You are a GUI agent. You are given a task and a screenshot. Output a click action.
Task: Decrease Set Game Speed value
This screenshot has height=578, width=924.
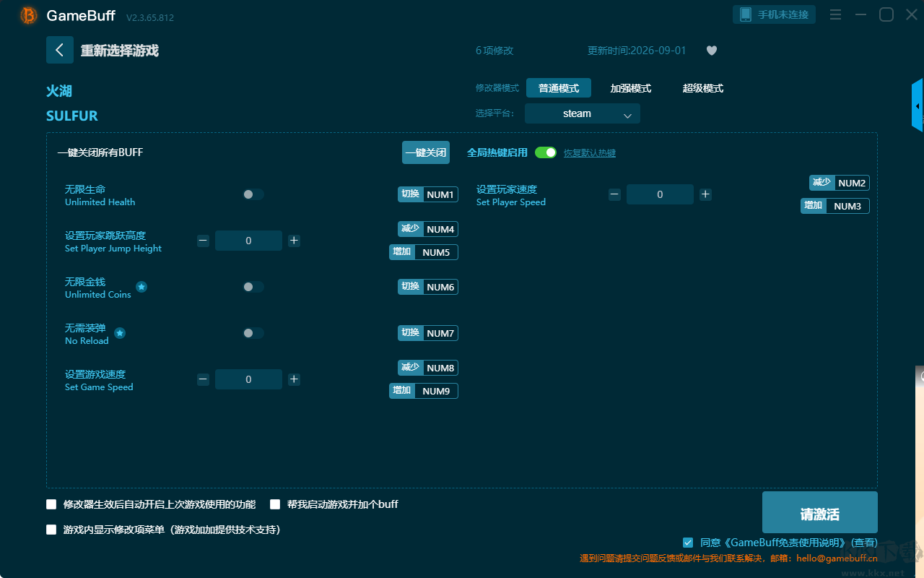[x=203, y=379]
